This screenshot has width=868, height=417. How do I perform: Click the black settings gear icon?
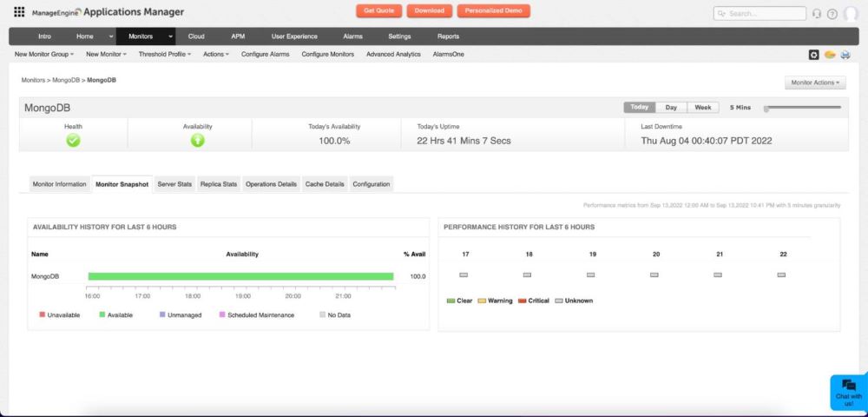click(x=814, y=54)
